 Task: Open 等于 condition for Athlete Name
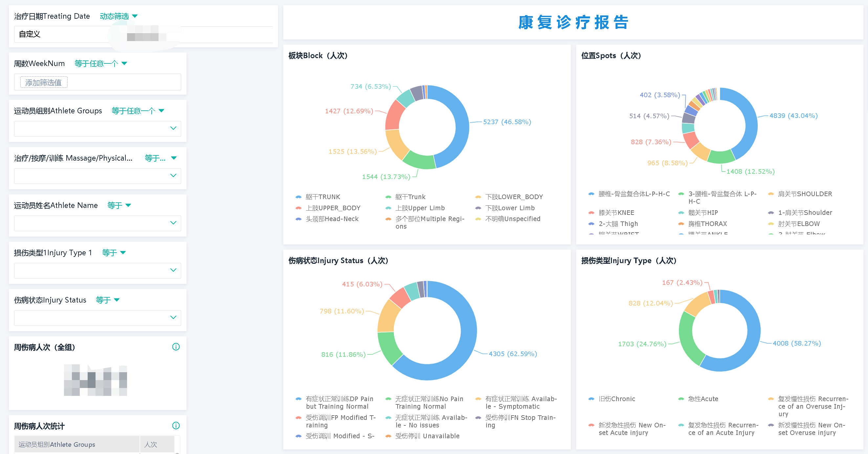pos(119,205)
